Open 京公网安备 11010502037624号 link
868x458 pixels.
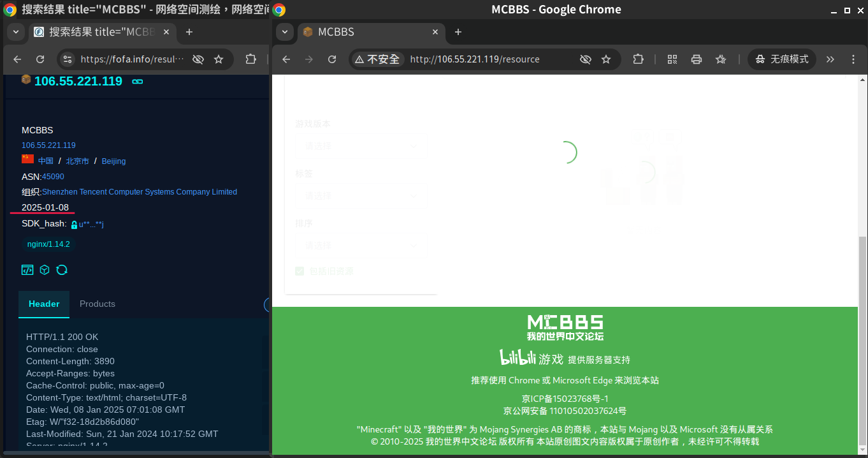pyautogui.click(x=565, y=411)
